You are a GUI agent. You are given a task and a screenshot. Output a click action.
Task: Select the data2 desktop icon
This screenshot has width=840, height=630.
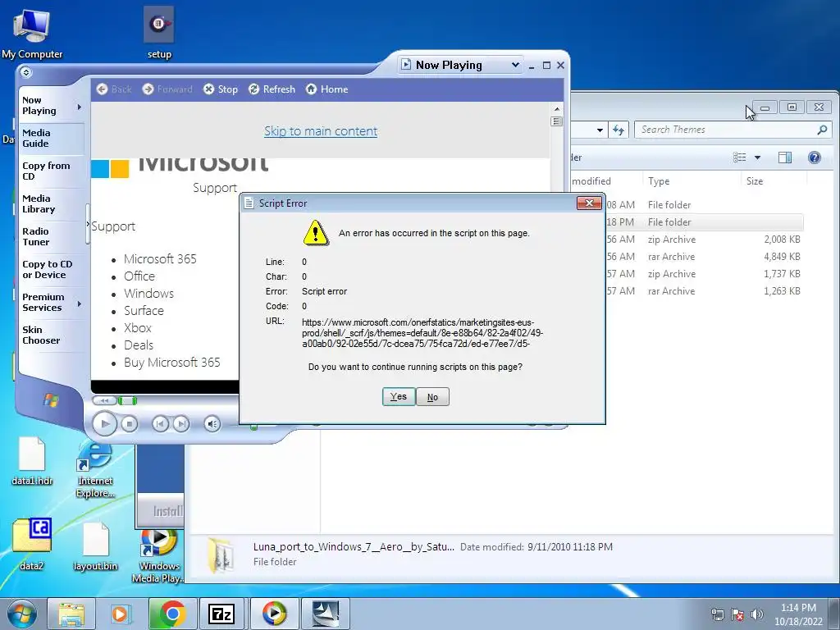pos(32,544)
